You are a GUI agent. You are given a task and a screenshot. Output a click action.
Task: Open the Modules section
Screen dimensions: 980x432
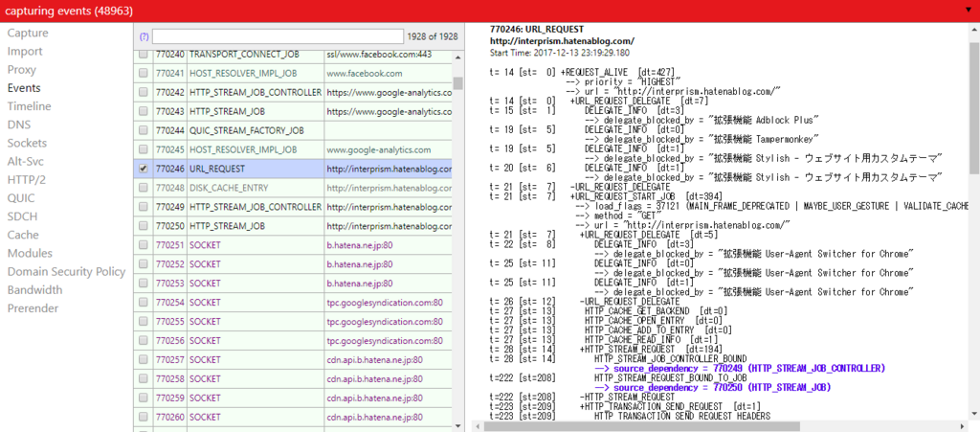tap(30, 253)
